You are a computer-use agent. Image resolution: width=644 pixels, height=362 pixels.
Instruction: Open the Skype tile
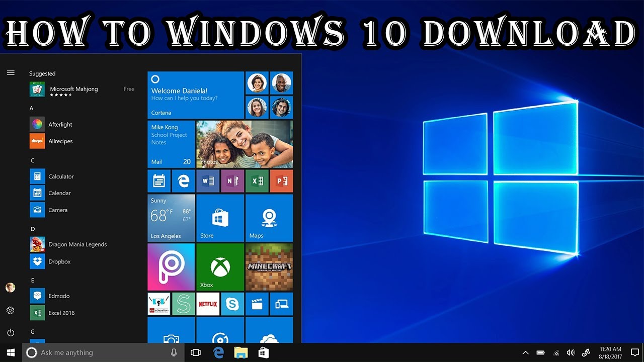click(232, 304)
